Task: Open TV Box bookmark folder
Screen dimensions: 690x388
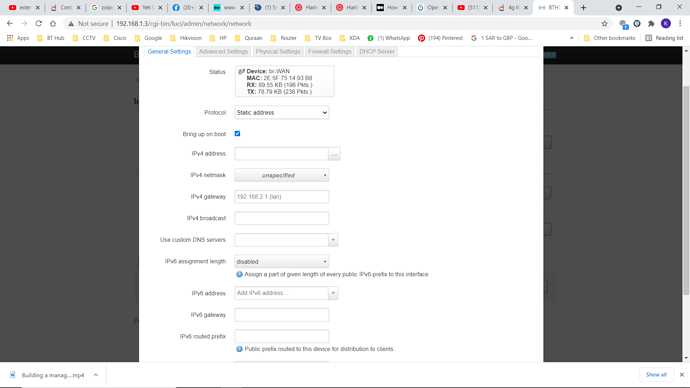Action: [x=318, y=38]
